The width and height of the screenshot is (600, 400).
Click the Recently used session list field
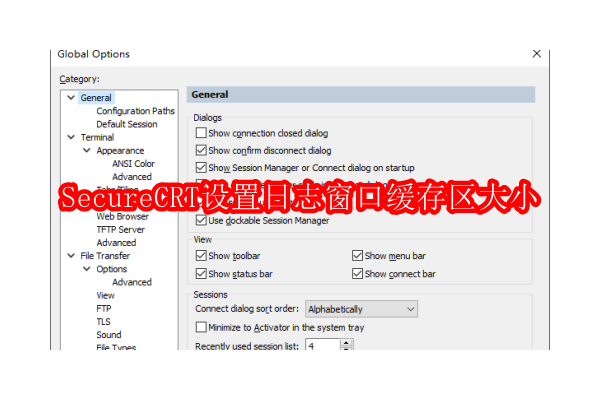tap(323, 346)
